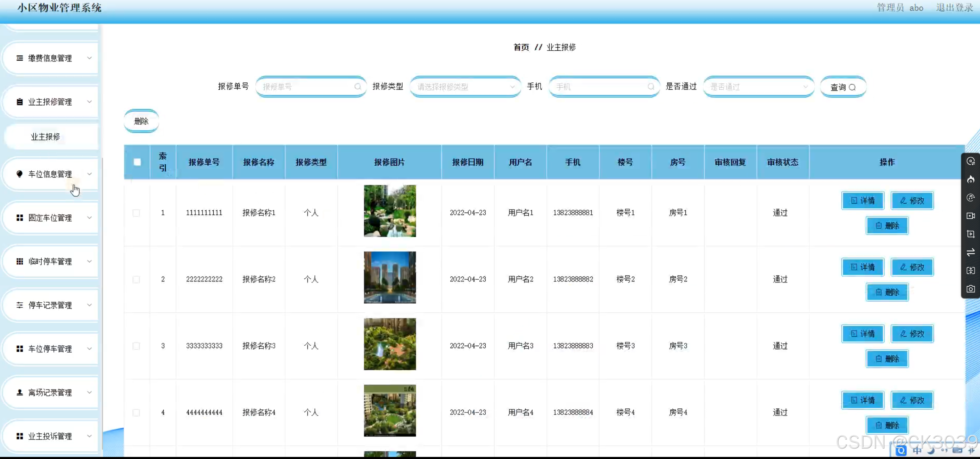Click the crop video play icon
980x459 pixels.
[971, 234]
